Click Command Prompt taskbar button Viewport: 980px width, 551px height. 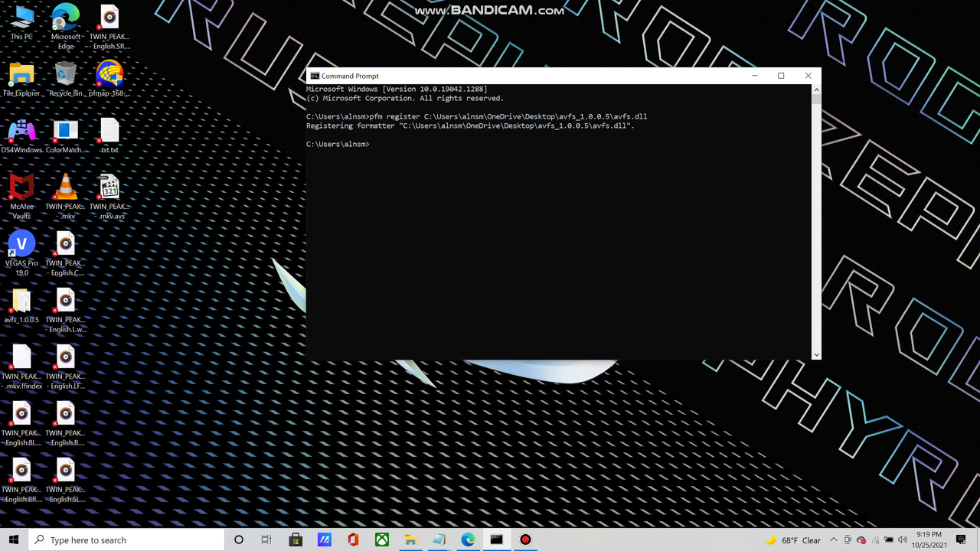pos(497,540)
